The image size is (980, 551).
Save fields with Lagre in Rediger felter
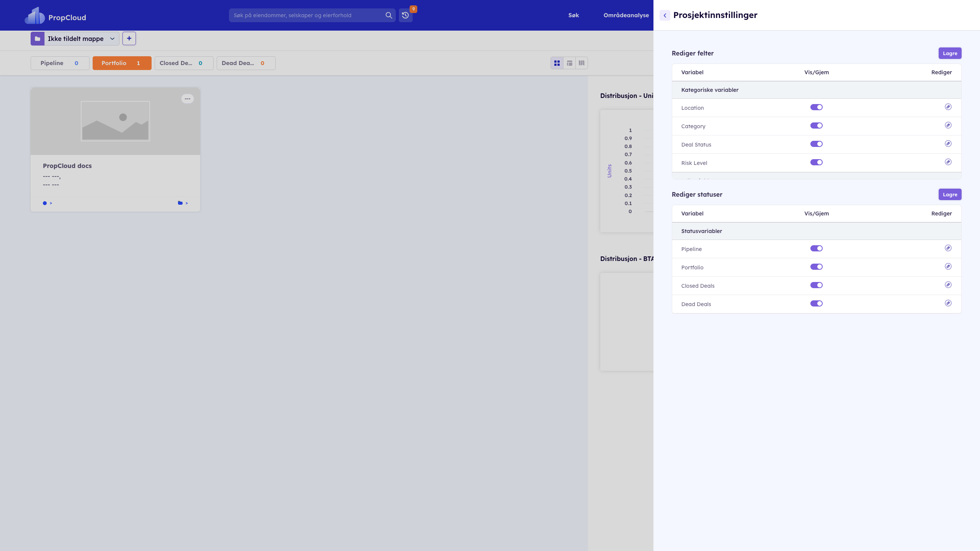click(950, 53)
